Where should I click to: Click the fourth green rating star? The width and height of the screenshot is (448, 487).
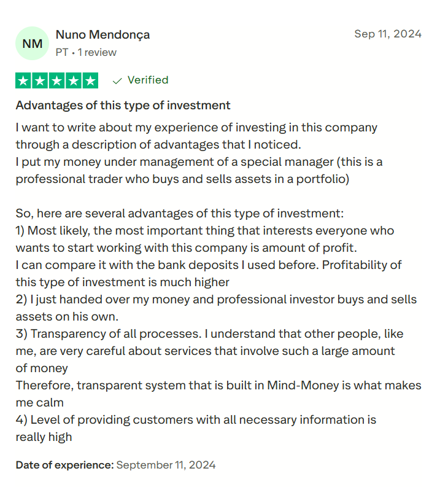click(x=73, y=80)
